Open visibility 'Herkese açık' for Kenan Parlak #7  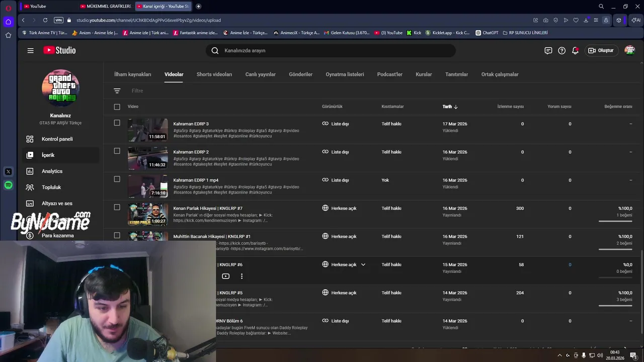(339, 208)
